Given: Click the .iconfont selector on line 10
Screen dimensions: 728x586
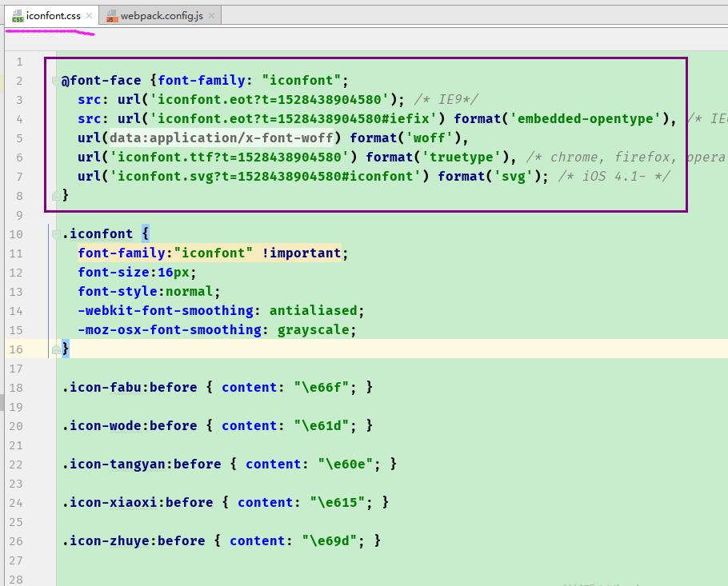Looking at the screenshot, I should pyautogui.click(x=98, y=233).
